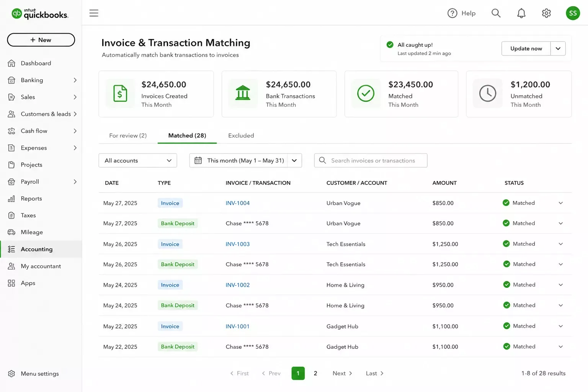Viewport: 588px width, 392px height.
Task: Click the search magnifier in top bar
Action: pyautogui.click(x=496, y=13)
